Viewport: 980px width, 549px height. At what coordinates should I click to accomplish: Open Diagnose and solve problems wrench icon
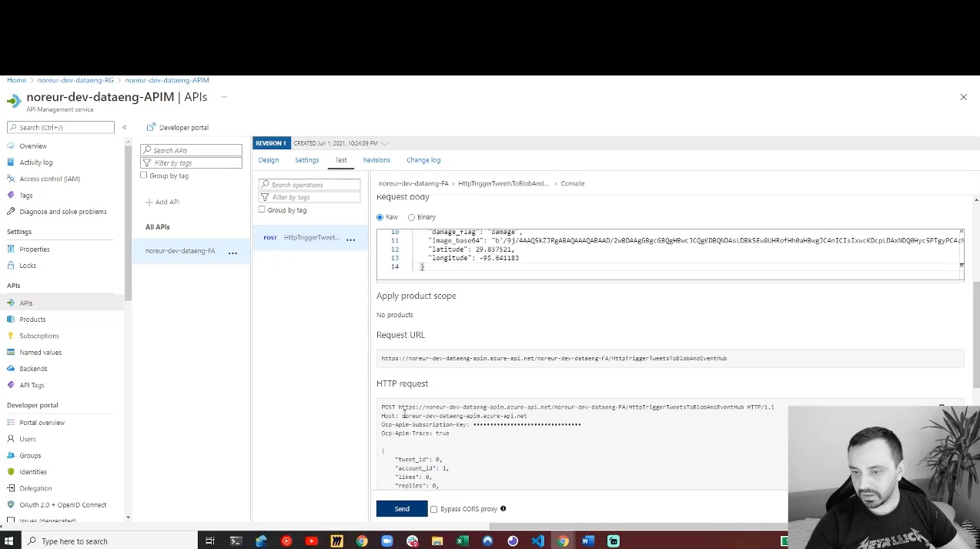coord(11,212)
